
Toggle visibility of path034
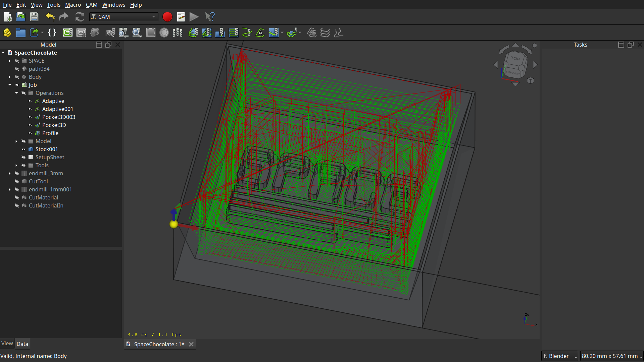coord(17,69)
